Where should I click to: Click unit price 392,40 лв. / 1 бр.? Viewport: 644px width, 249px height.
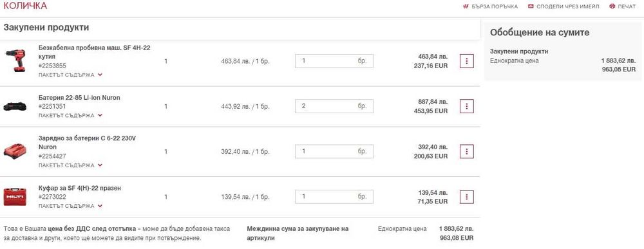coord(245,151)
